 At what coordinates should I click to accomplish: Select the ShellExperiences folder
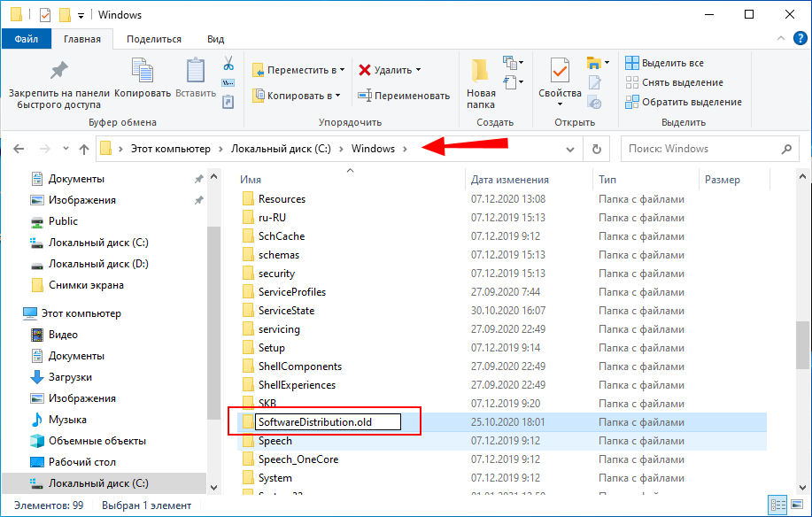[x=297, y=385]
